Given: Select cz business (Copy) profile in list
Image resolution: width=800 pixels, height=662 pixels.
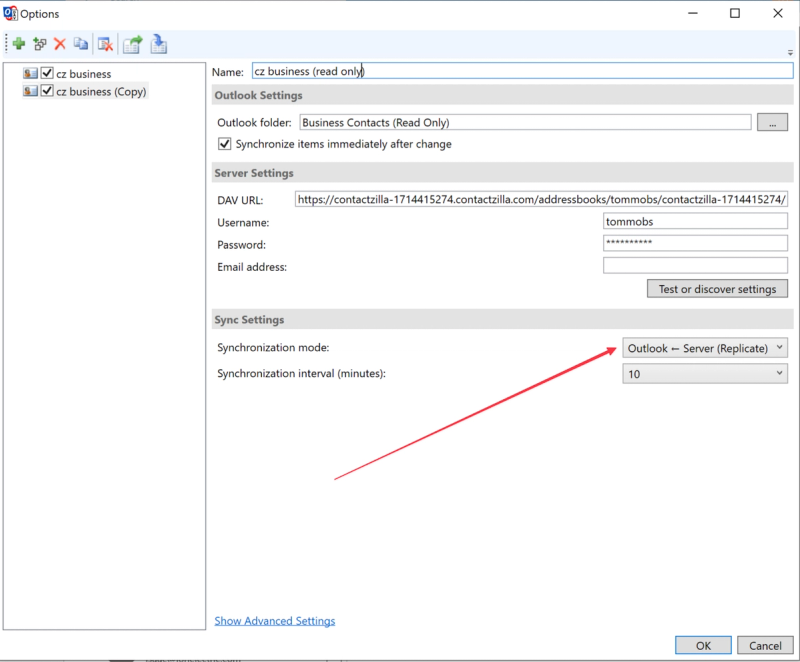Looking at the screenshot, I should (101, 91).
